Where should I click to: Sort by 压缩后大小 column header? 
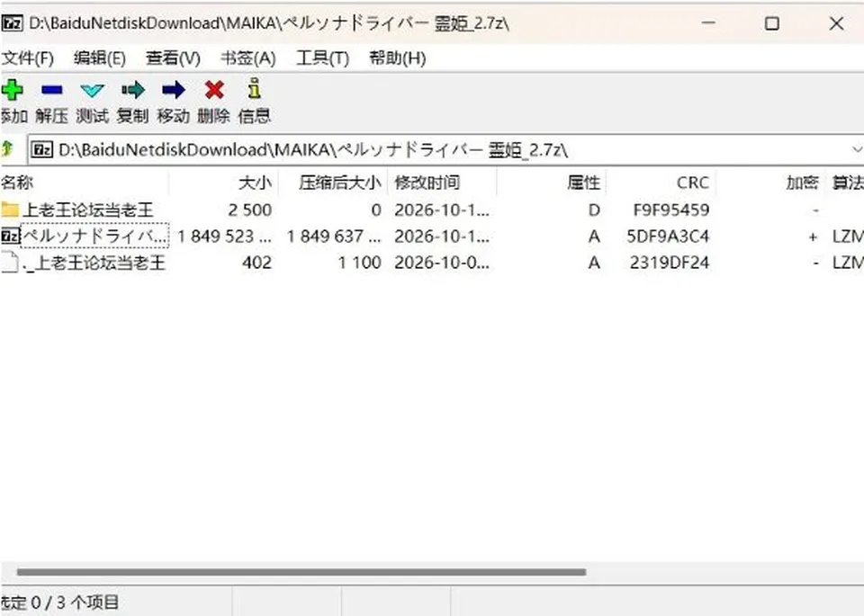pyautogui.click(x=333, y=183)
